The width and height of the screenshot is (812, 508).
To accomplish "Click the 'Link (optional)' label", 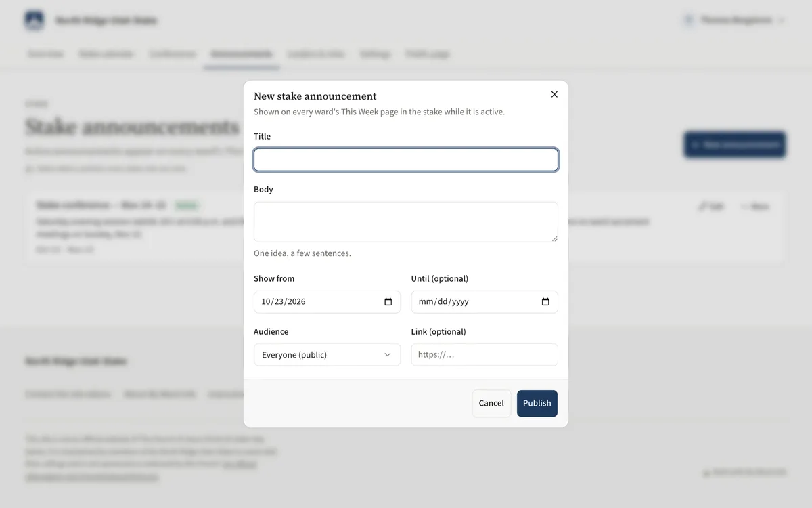I will coord(438,332).
